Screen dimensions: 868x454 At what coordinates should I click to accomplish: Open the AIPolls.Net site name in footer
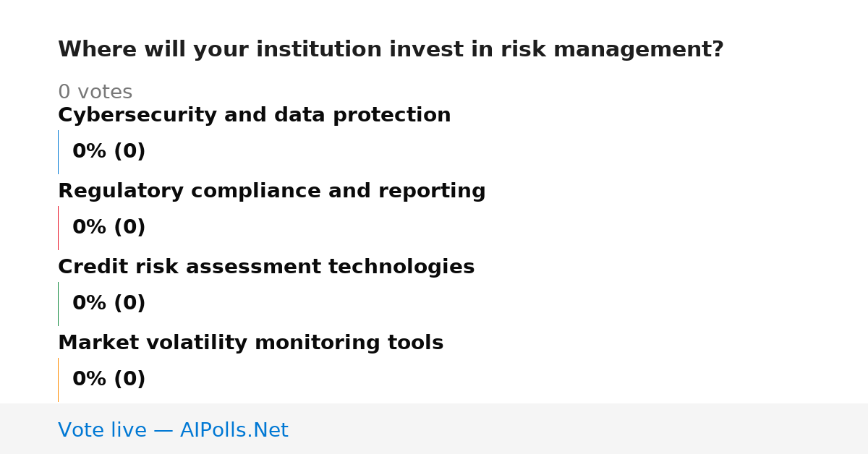(x=234, y=430)
